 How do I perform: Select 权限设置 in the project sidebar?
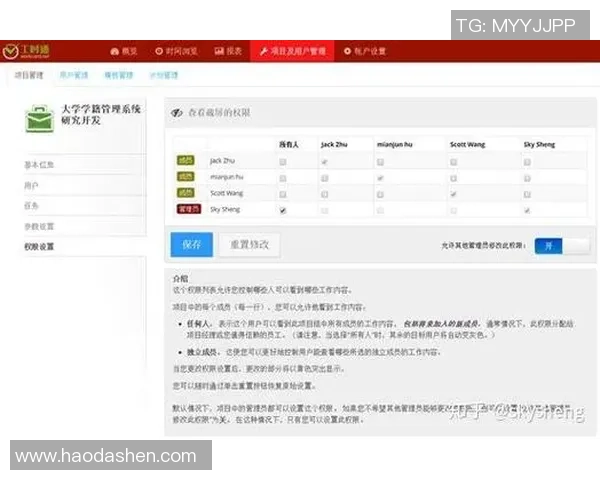tap(39, 247)
